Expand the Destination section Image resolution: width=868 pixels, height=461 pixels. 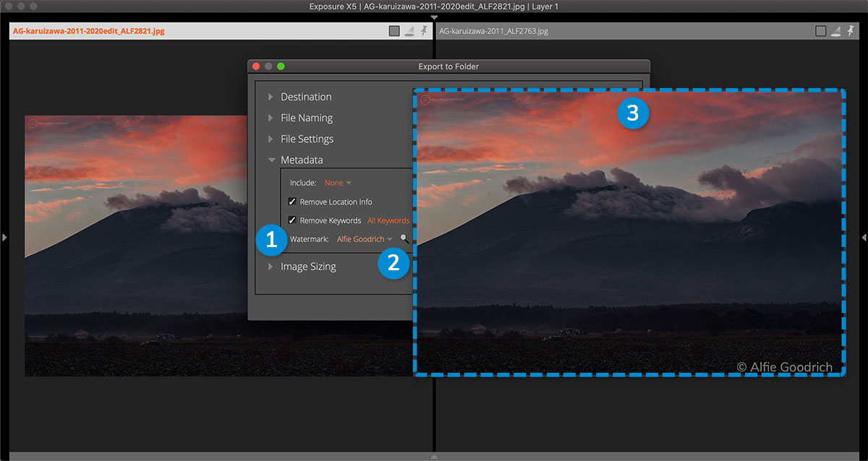[x=271, y=97]
